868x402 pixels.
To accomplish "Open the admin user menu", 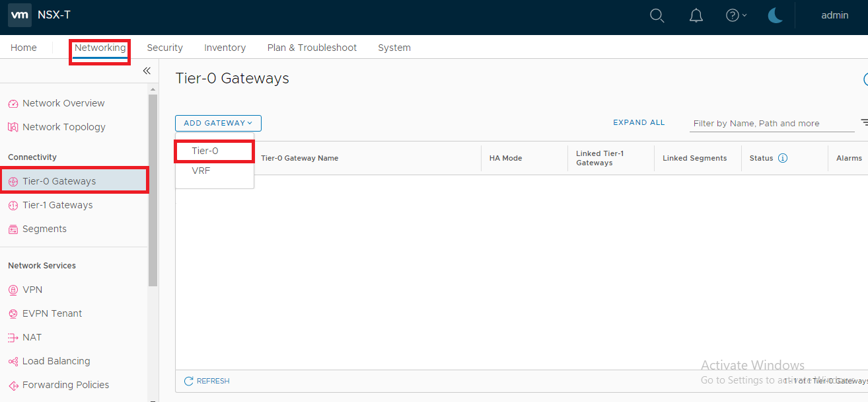I will pyautogui.click(x=835, y=15).
